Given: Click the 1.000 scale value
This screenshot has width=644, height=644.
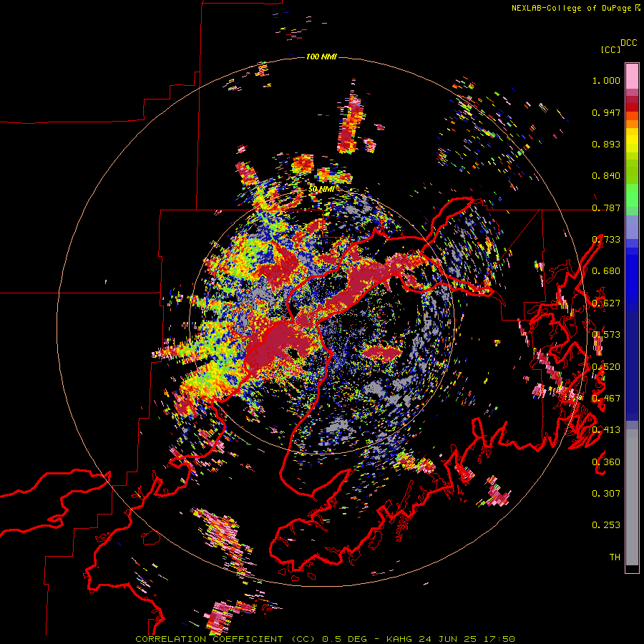Looking at the screenshot, I should (x=606, y=80).
